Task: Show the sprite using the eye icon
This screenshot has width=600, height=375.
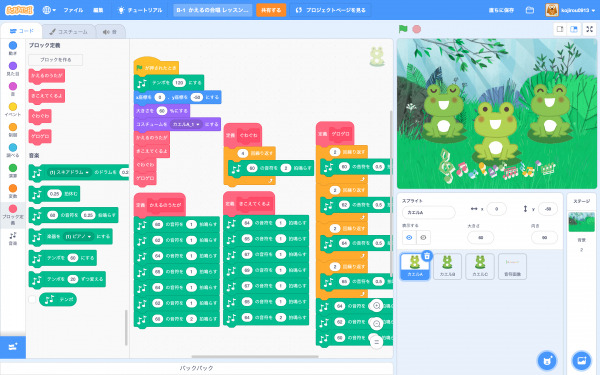Action: (x=409, y=238)
